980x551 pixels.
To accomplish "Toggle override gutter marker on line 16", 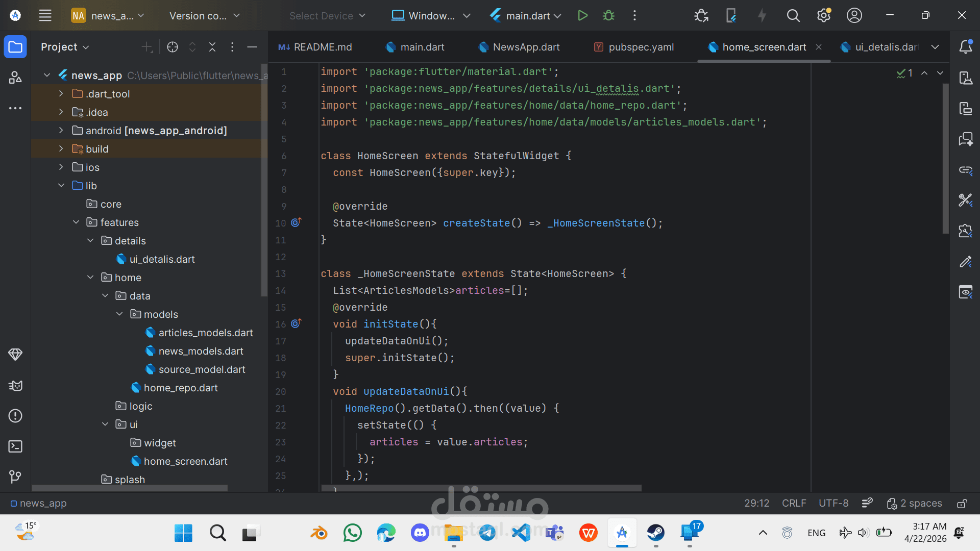I will [296, 324].
